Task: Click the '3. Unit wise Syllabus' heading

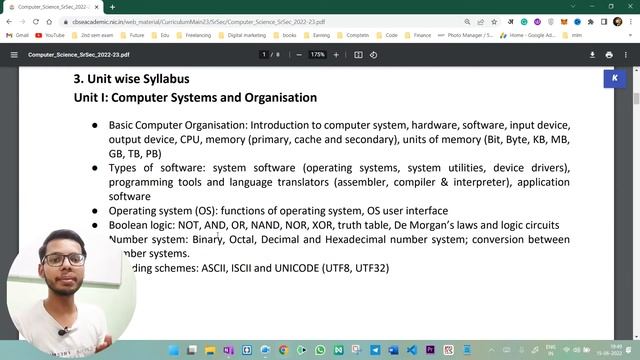Action: pos(131,78)
